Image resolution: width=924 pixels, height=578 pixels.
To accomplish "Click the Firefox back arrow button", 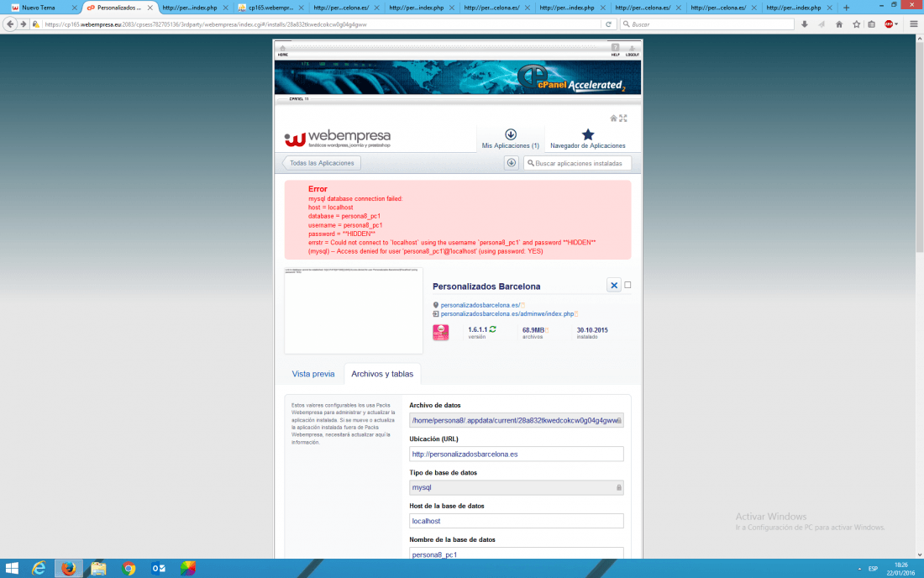I will 10,24.
